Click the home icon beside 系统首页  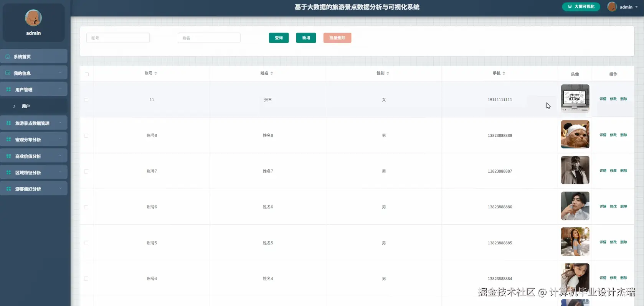[x=8, y=56]
